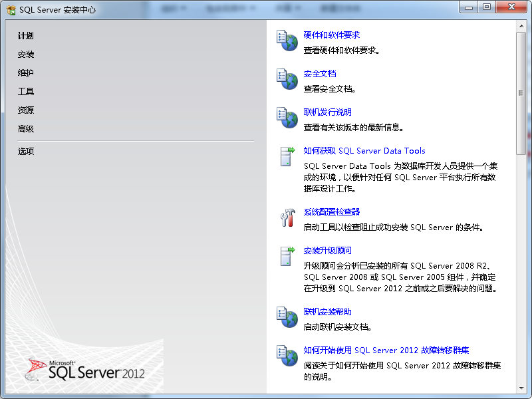Image resolution: width=532 pixels, height=399 pixels.
Task: Open the 高级 section
Action: click(25, 128)
